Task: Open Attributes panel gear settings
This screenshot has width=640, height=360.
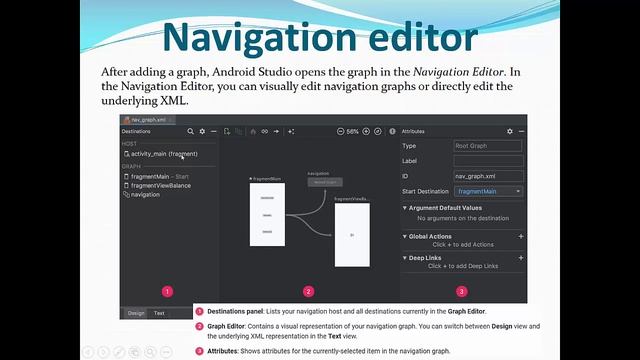Action: click(x=510, y=131)
